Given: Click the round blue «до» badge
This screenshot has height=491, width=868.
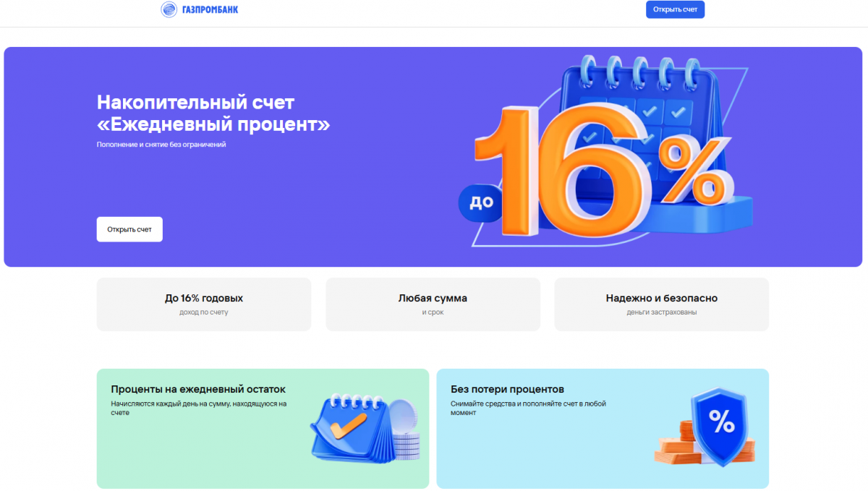Looking at the screenshot, I should click(480, 202).
